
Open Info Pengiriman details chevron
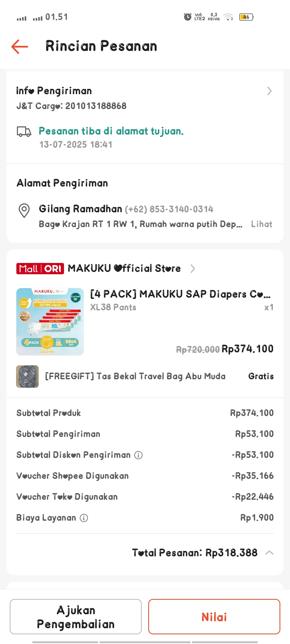[269, 91]
